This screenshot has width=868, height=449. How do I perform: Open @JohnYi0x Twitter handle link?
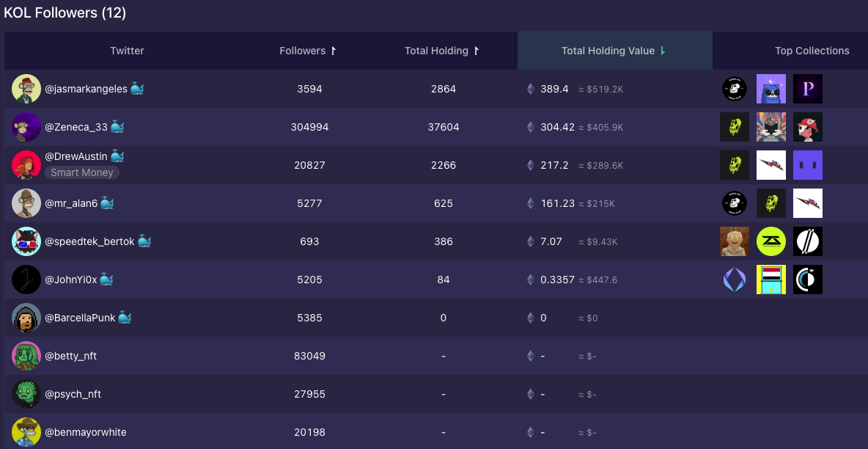[x=70, y=280]
